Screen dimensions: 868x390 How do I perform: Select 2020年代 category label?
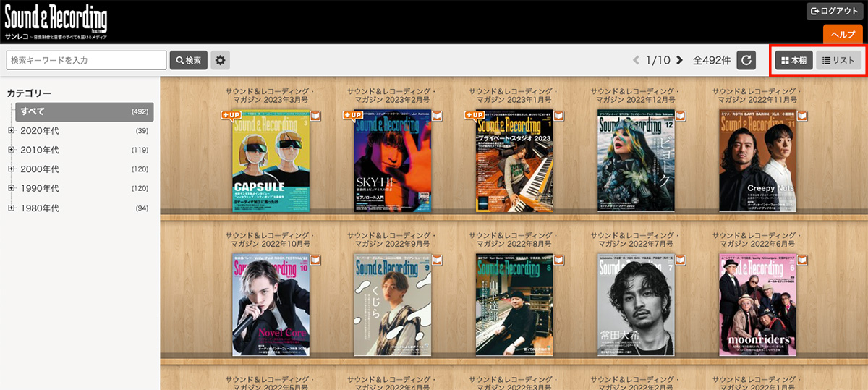coord(40,131)
